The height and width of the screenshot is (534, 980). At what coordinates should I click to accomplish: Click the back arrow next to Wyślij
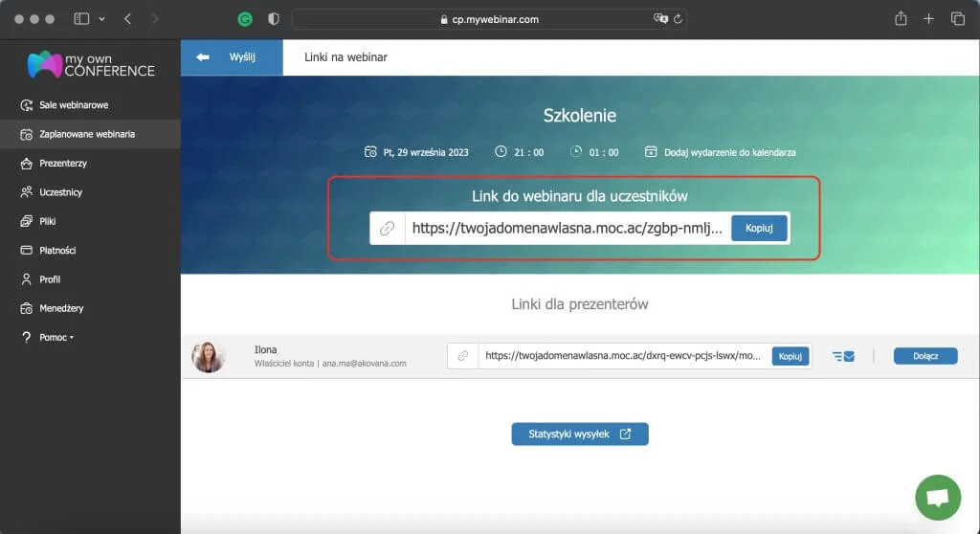[203, 57]
